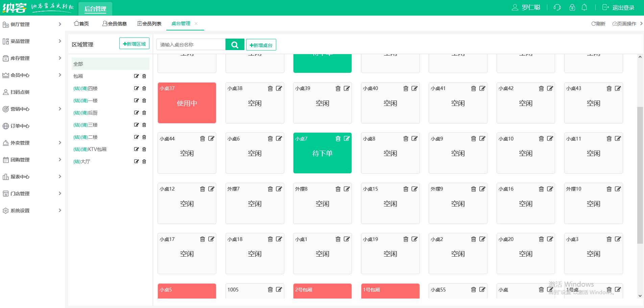Image resolution: width=644 pixels, height=308 pixels.
Task: Select 后台管理 top tab
Action: coord(95,9)
